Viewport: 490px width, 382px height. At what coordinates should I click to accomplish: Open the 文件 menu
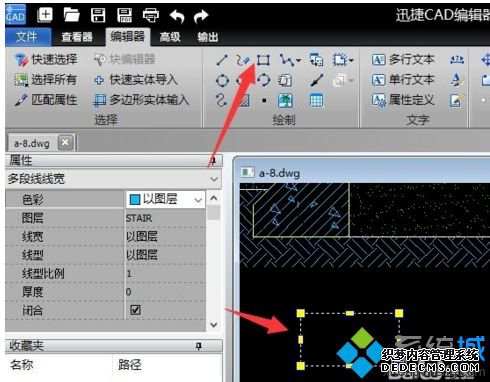(x=27, y=37)
